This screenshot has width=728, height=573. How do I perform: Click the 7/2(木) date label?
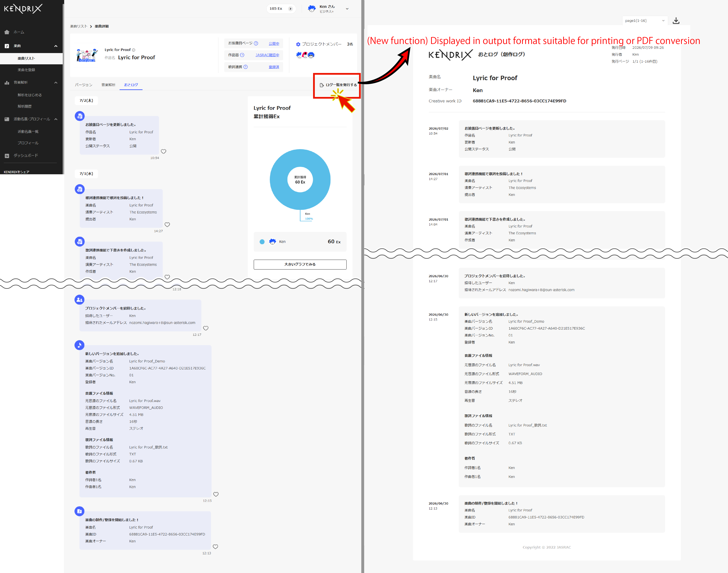pos(86,100)
